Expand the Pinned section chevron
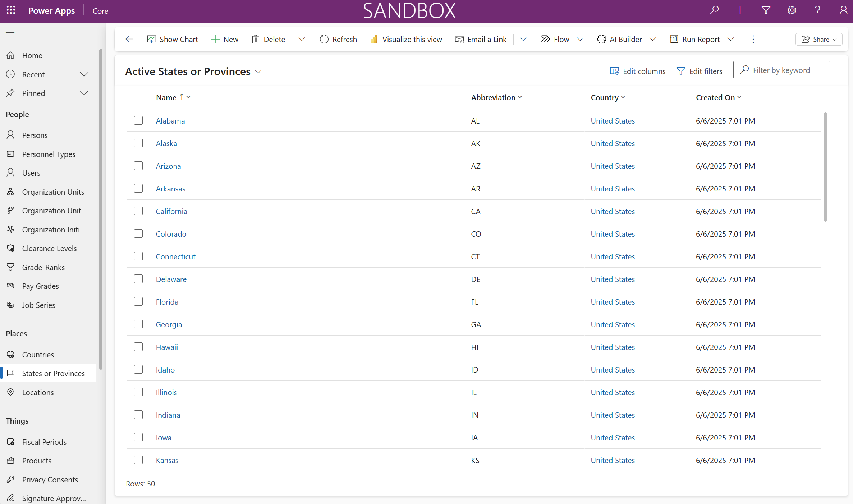This screenshot has width=853, height=504. (x=84, y=93)
